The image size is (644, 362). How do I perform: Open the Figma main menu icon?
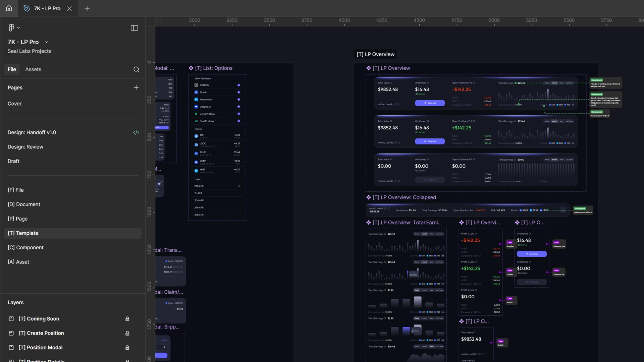click(11, 27)
